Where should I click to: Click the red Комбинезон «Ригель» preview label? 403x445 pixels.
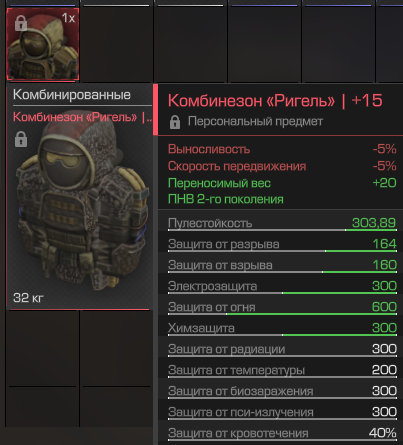[x=82, y=117]
